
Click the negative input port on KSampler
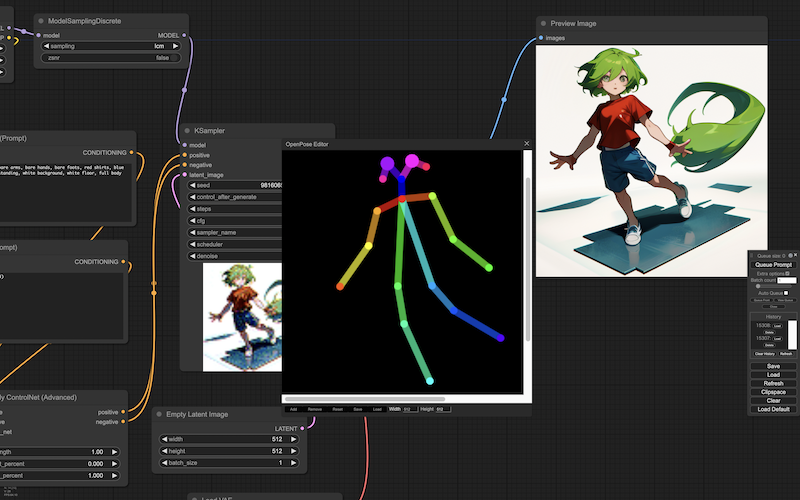tap(185, 165)
